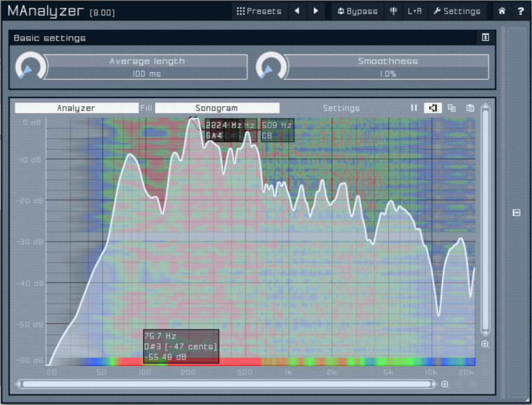The width and height of the screenshot is (532, 405).
Task: Click the vertical scrollbar up arrow
Action: (485, 106)
